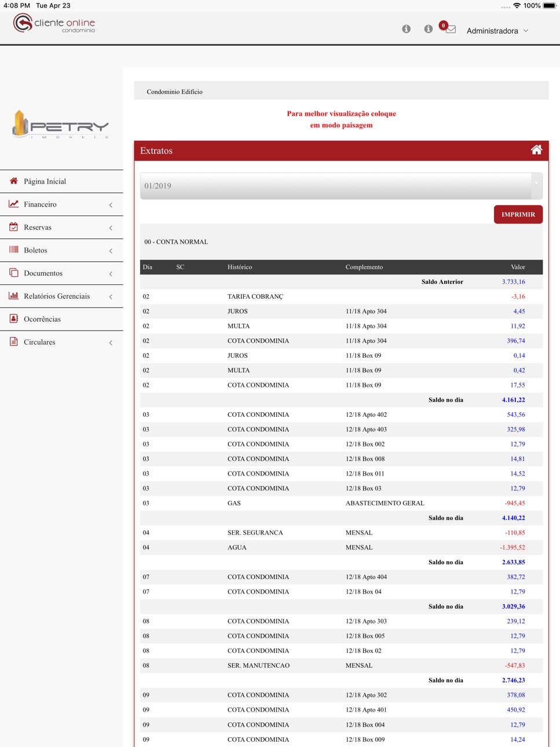The height and width of the screenshot is (747, 560).
Task: Select the 396,74 cota value
Action: (x=516, y=341)
